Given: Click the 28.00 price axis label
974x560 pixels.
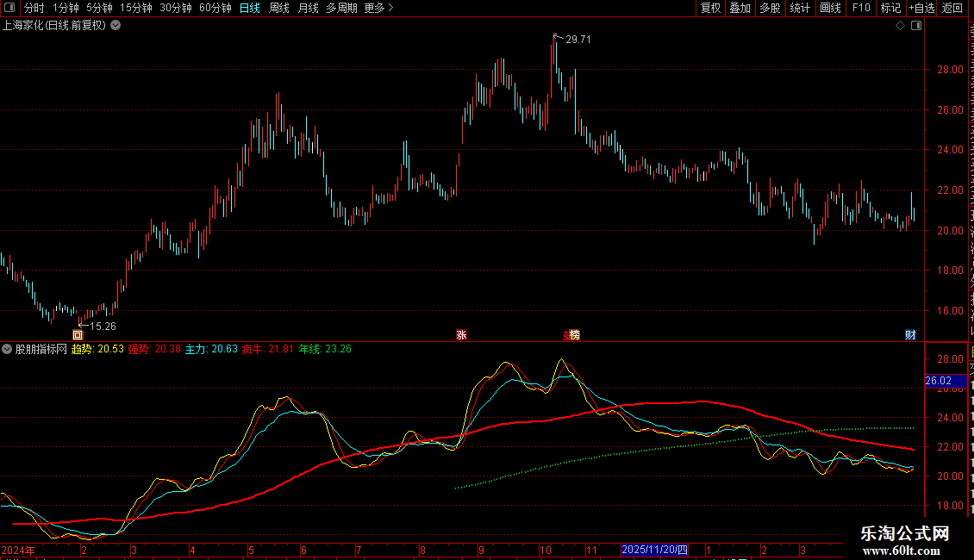Looking at the screenshot, I should (951, 70).
